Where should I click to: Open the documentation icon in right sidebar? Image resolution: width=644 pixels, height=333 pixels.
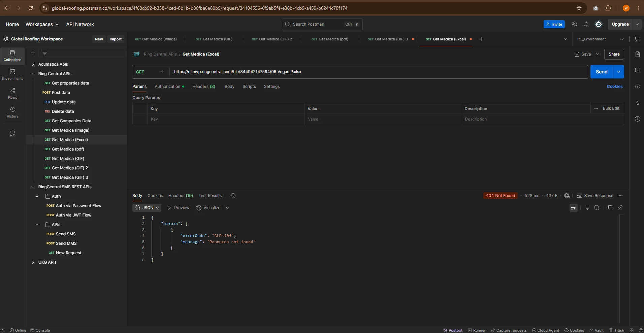click(x=637, y=54)
